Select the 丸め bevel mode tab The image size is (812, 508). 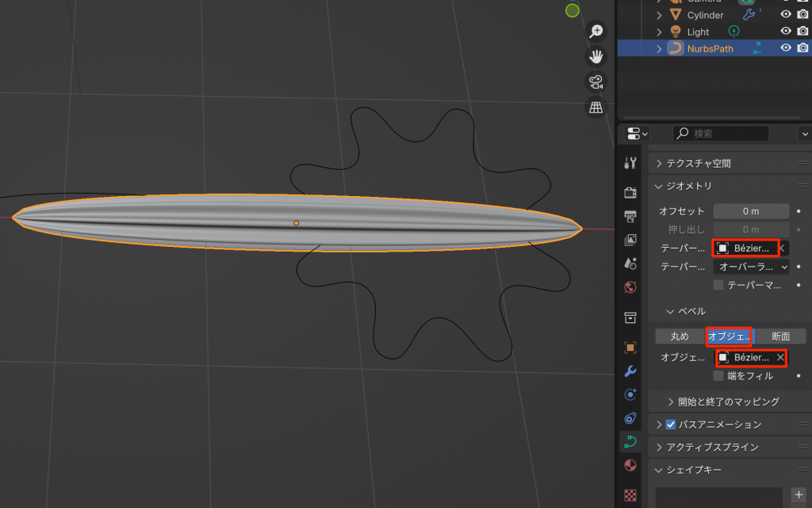coord(680,337)
